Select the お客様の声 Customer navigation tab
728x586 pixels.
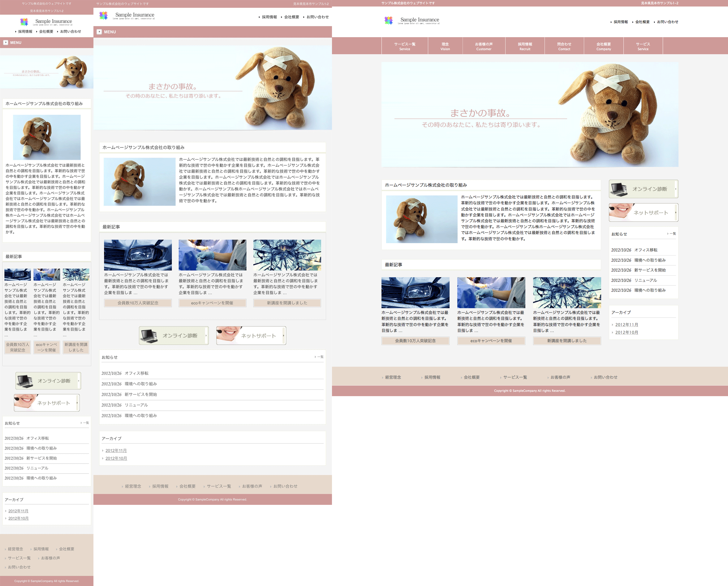(x=484, y=46)
